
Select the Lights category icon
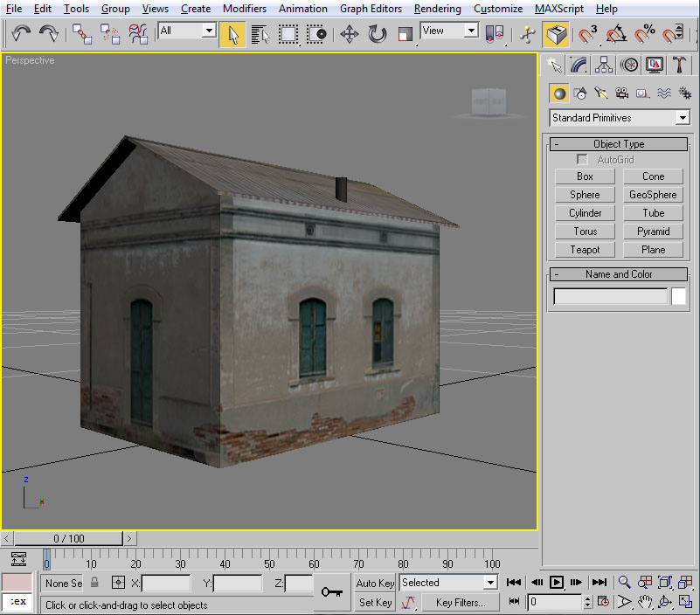(600, 93)
